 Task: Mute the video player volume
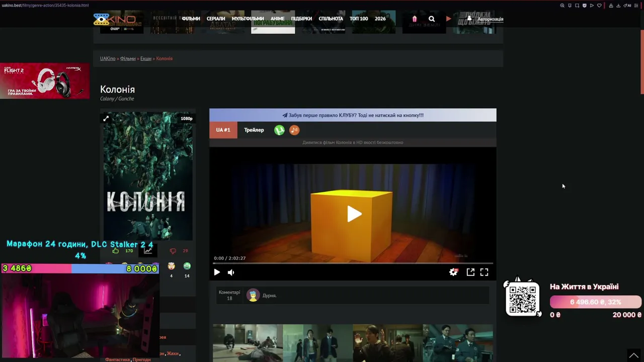pyautogui.click(x=231, y=273)
